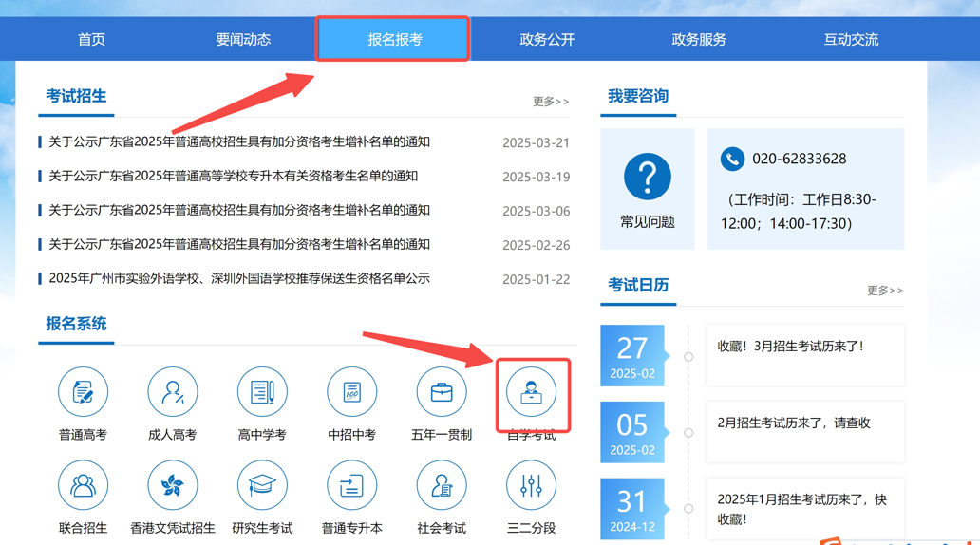The width and height of the screenshot is (980, 545).
Task: Expand 更多 link in 考试招生 section
Action: [551, 102]
